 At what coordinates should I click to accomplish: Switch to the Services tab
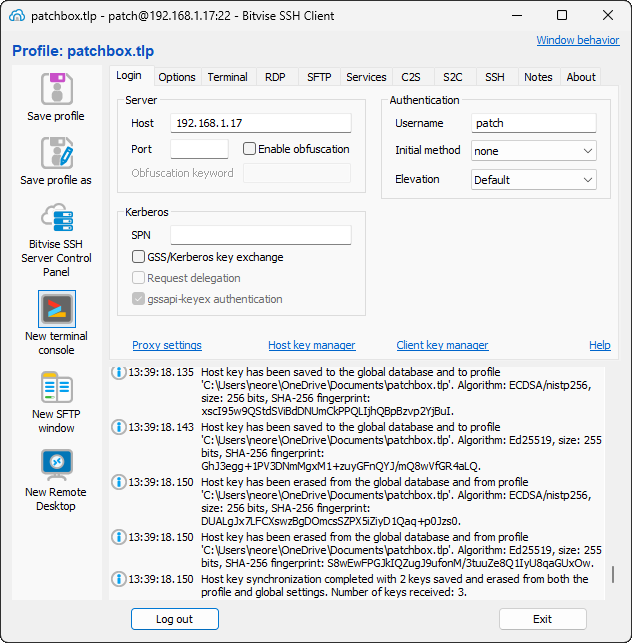click(366, 77)
